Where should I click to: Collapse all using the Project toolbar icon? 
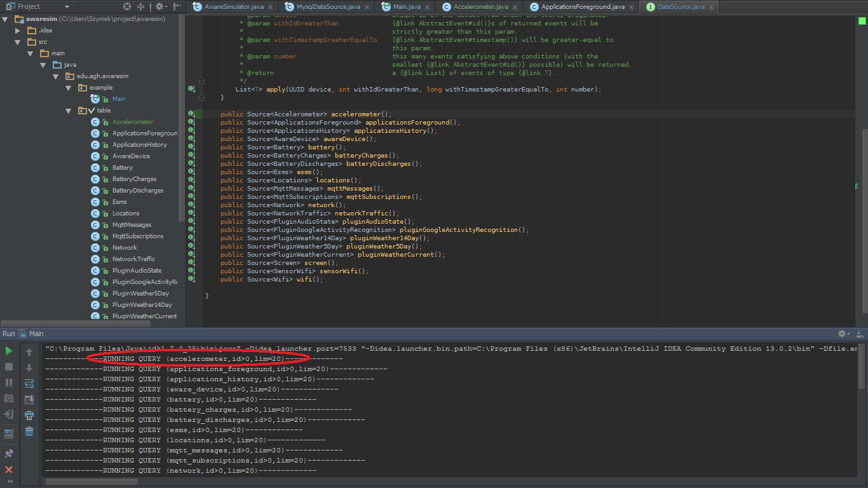tap(142, 6)
